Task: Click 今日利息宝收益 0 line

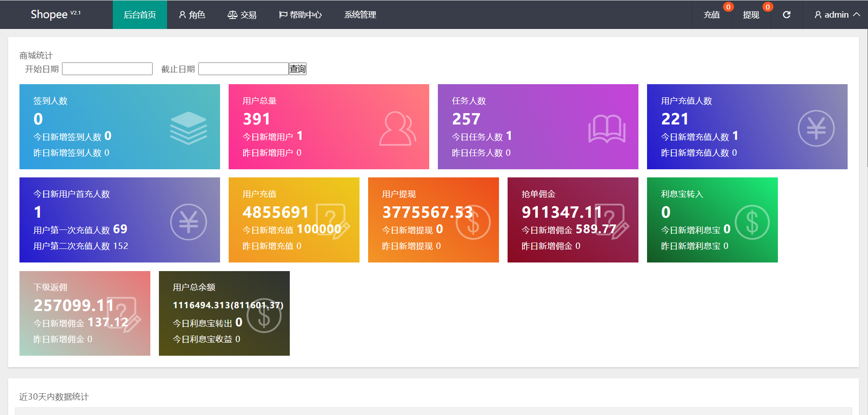Action: click(206, 339)
